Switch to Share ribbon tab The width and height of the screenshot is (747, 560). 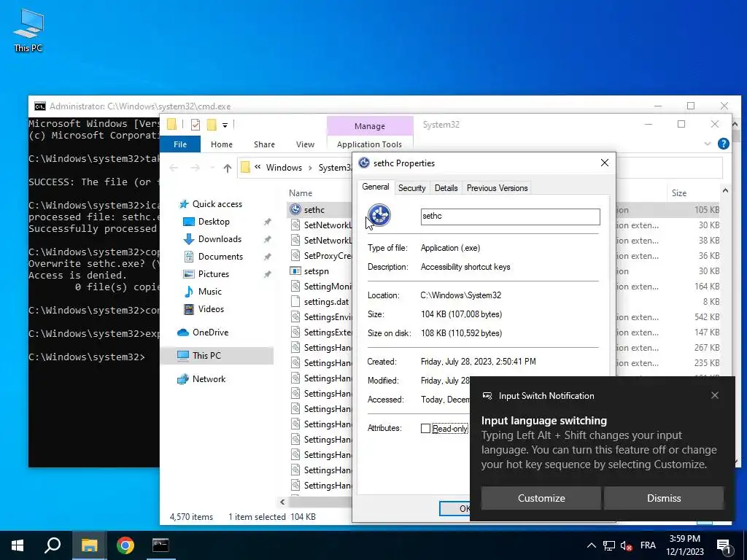264,144
